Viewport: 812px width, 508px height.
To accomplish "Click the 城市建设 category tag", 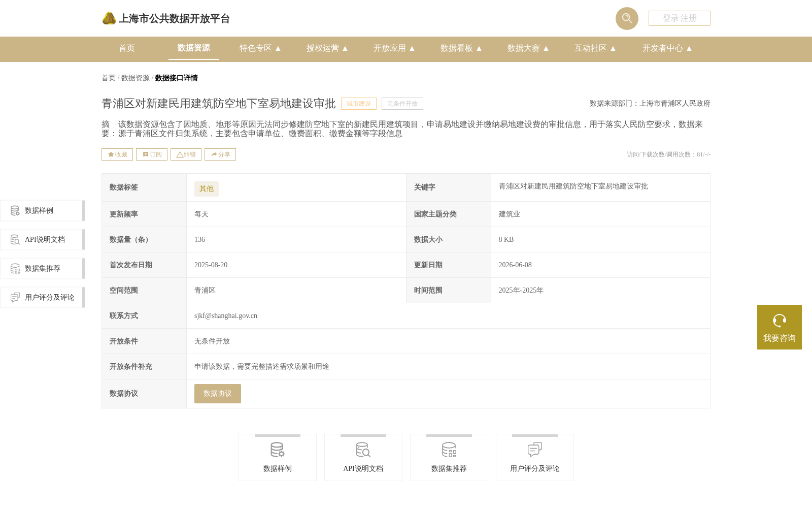I will (359, 104).
